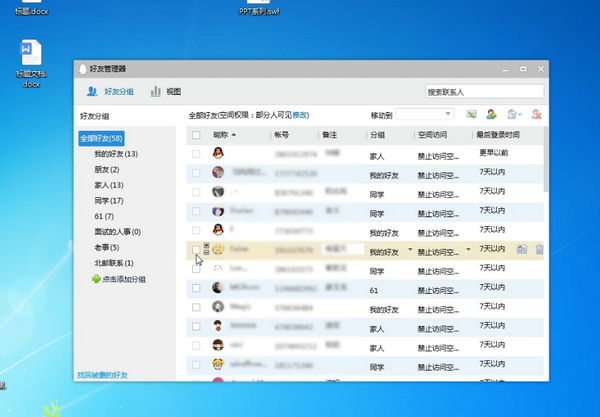Click the 点击添加分组 link
This screenshot has width=600, height=417.
point(124,279)
